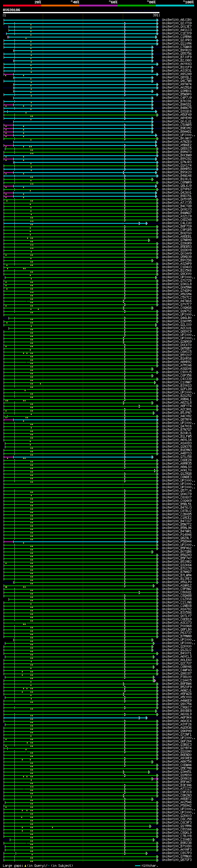Select hit label UniRef100_A0ZM16
The height and width of the screenshot is (868, 197).
(x=176, y=88)
